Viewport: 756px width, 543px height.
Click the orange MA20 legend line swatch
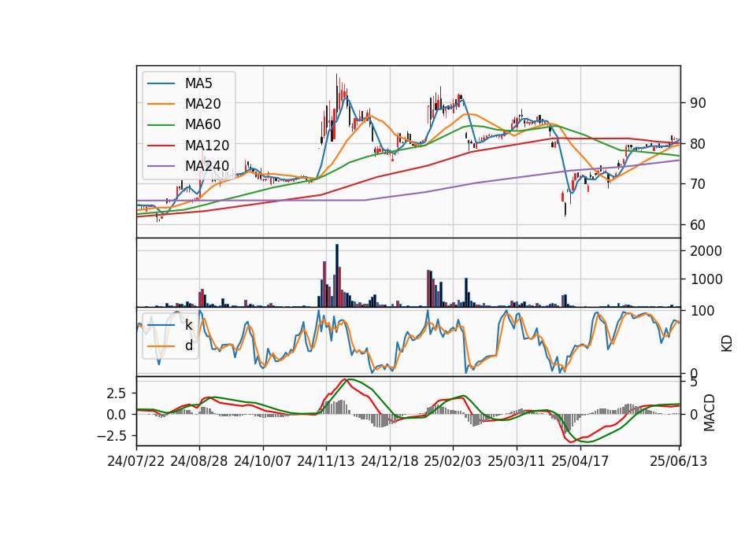coord(161,104)
